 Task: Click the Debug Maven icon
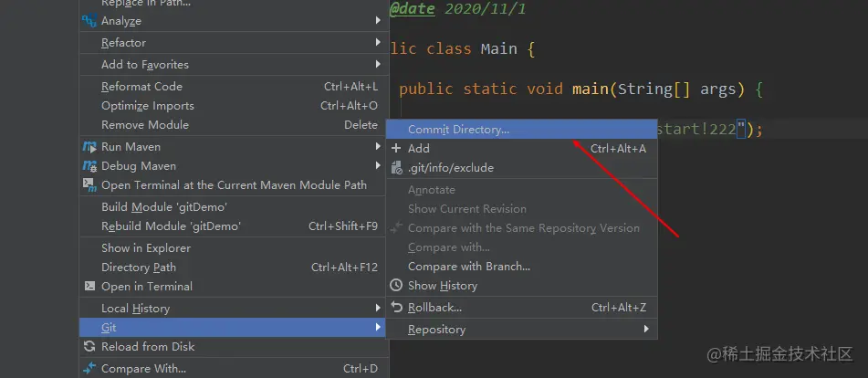pos(89,166)
